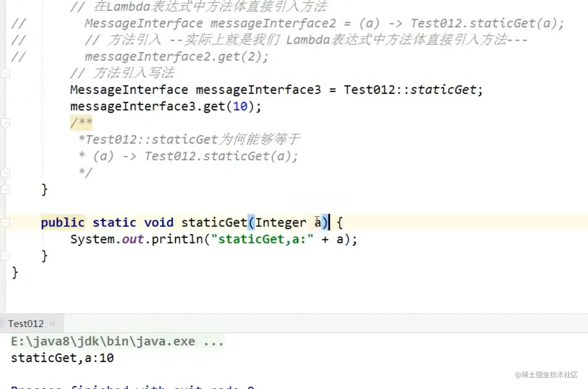
Task: Click the messageInterface3 variable in its declaration
Action: [258, 90]
